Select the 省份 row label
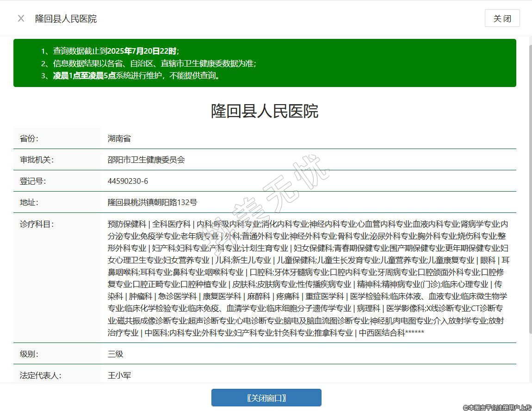The image size is (532, 411). point(29,138)
